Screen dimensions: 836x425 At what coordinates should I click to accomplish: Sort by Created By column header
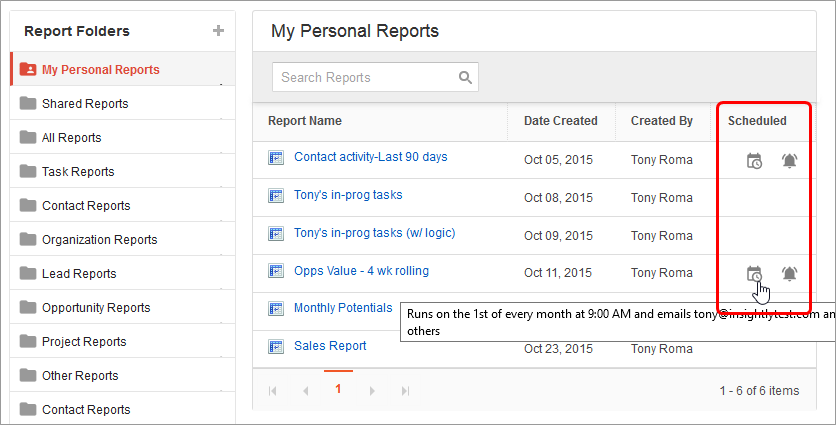[662, 121]
